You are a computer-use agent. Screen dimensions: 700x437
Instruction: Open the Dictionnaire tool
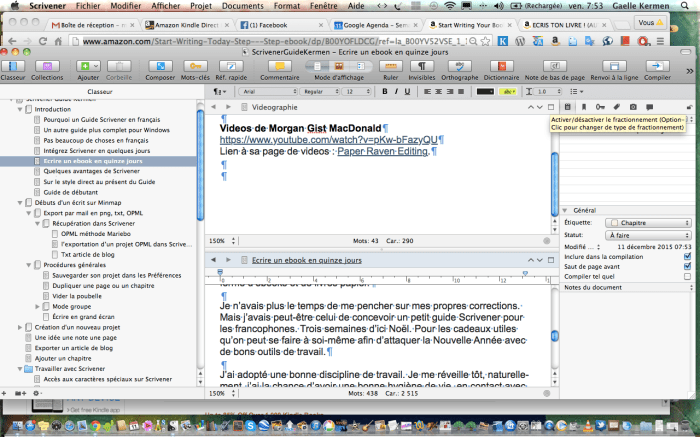501,66
